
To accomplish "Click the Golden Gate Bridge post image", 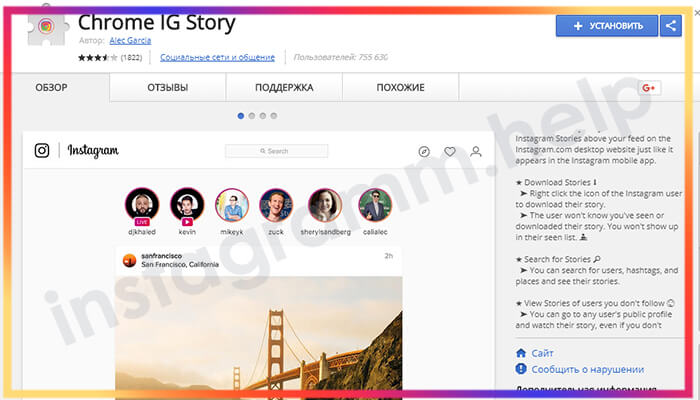I will click(x=259, y=336).
